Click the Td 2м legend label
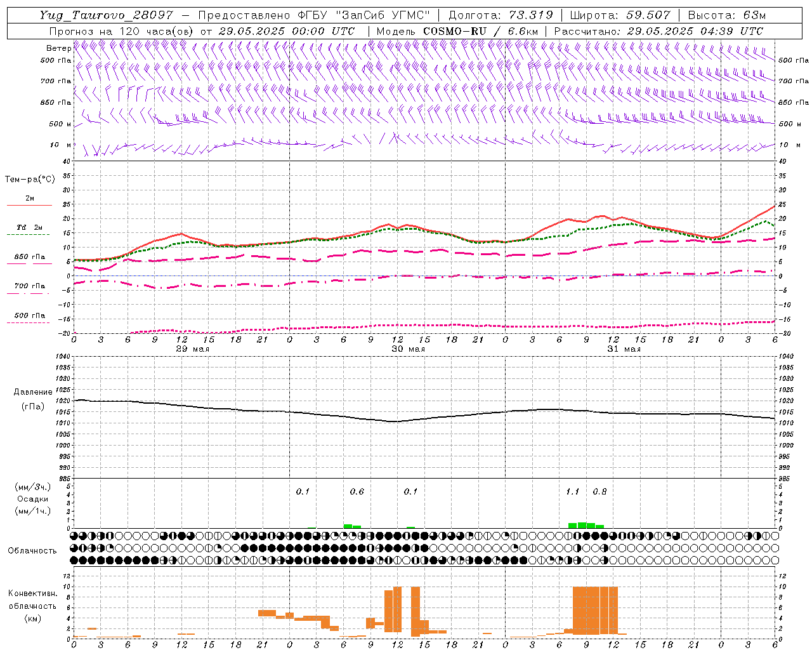 pyautogui.click(x=30, y=227)
